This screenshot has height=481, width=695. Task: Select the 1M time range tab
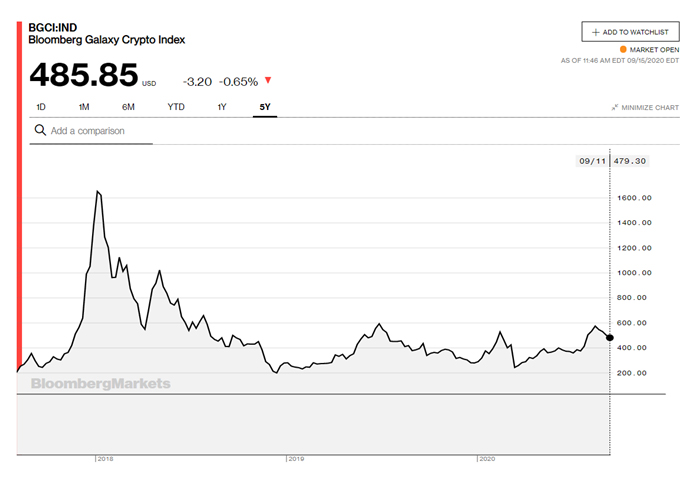84,107
